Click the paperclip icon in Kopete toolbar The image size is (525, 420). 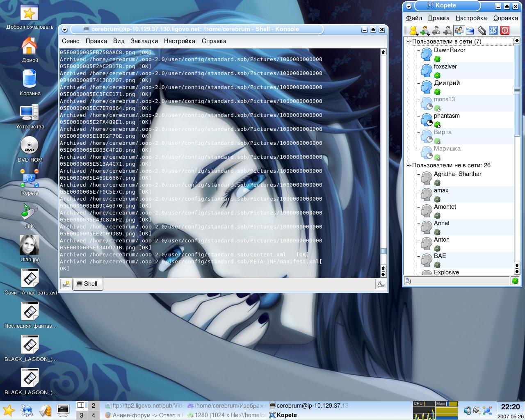pyautogui.click(x=482, y=30)
